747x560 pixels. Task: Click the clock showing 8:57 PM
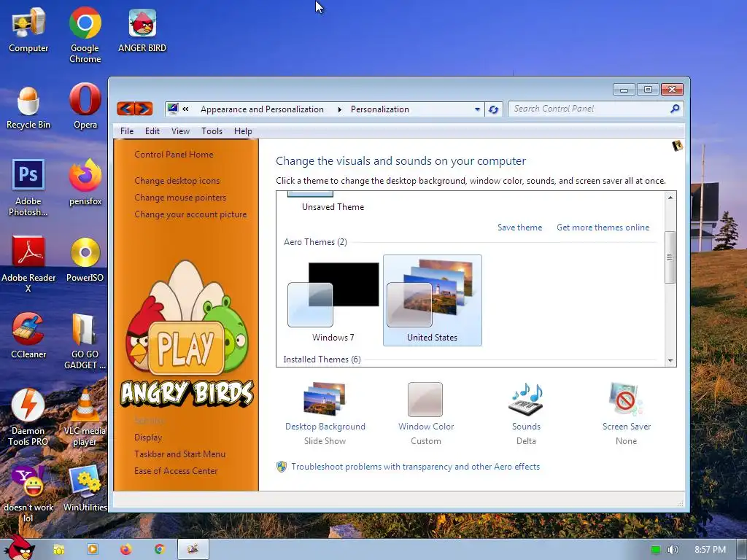tap(710, 550)
